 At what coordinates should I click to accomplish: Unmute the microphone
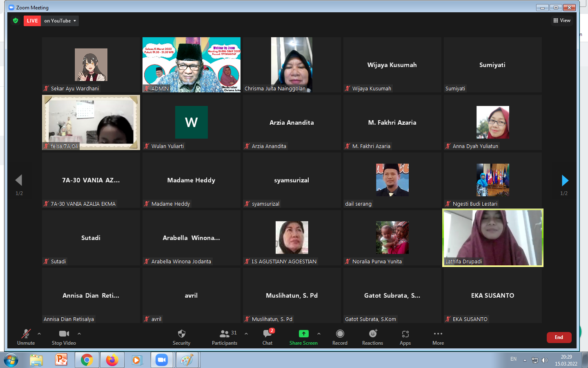[26, 337]
